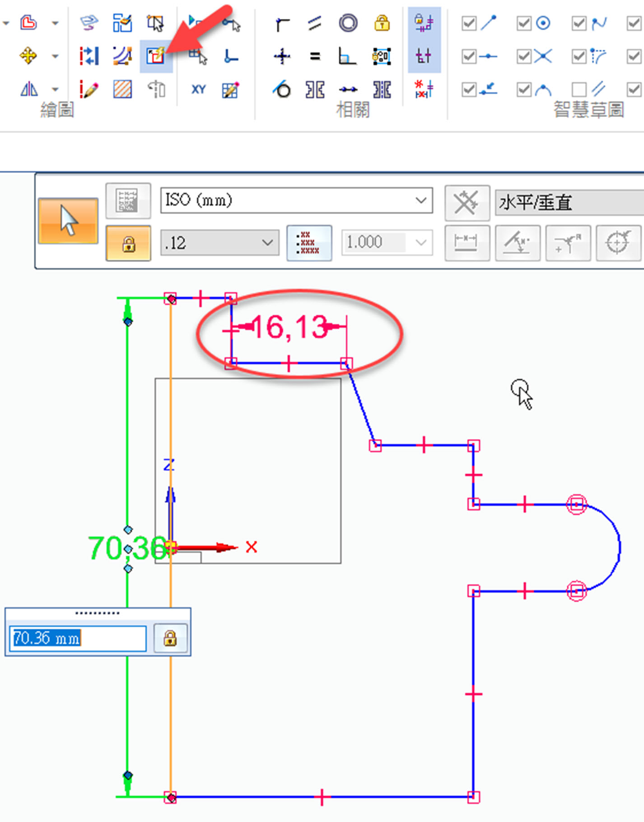Apply the Equal relationship
Viewport: 644px width, 822px height.
(315, 56)
